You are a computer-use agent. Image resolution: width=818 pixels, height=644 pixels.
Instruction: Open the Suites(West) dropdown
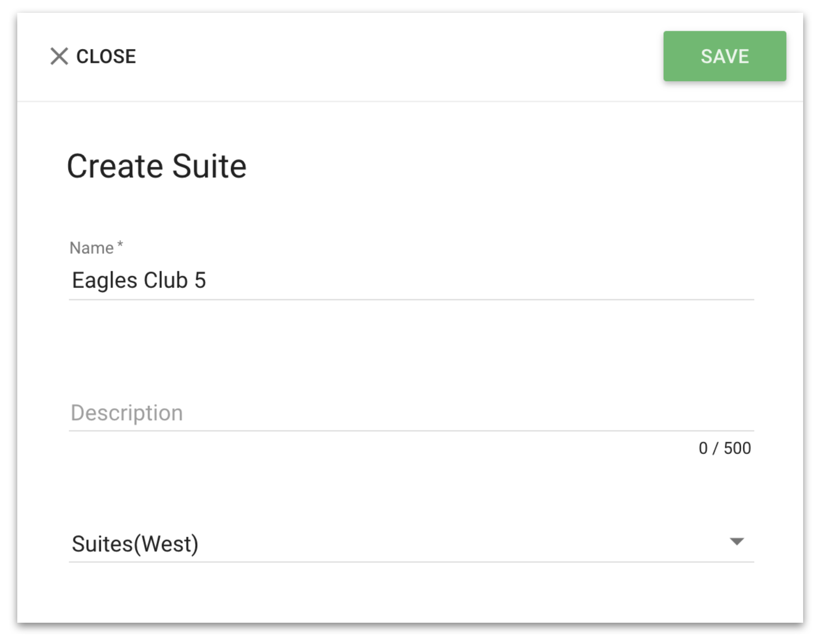(x=411, y=544)
